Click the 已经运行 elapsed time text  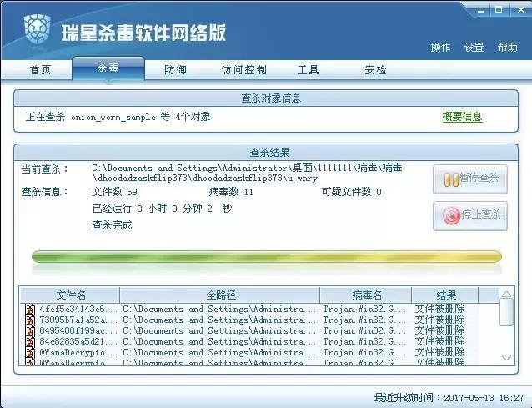[x=162, y=208]
